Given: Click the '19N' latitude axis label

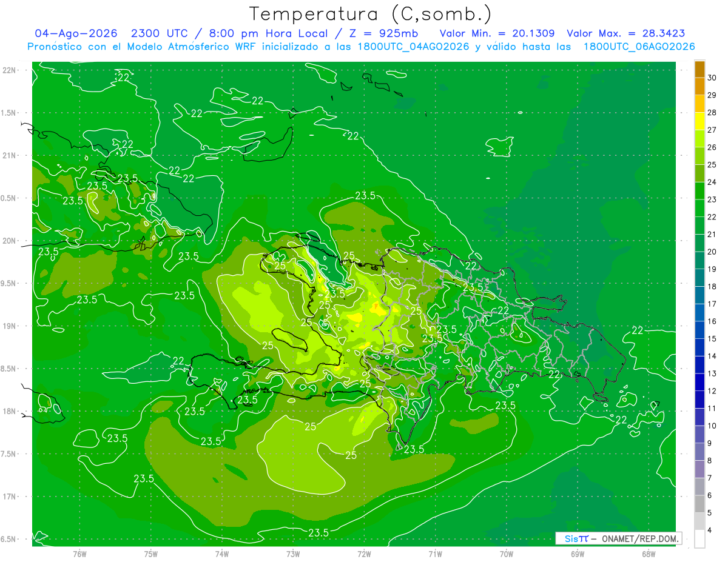Looking at the screenshot, I should [10, 326].
